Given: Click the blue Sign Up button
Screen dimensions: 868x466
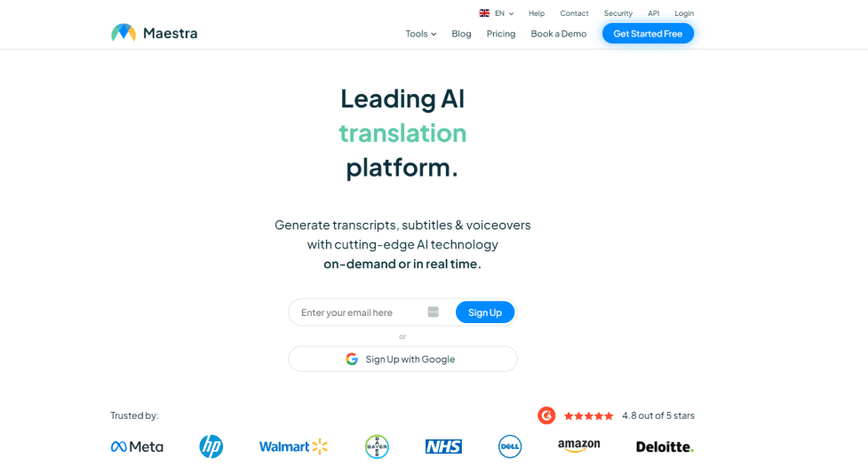Looking at the screenshot, I should click(x=485, y=312).
